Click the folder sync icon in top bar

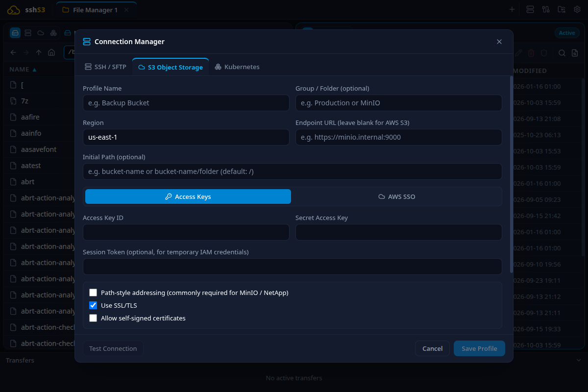tap(562, 9)
